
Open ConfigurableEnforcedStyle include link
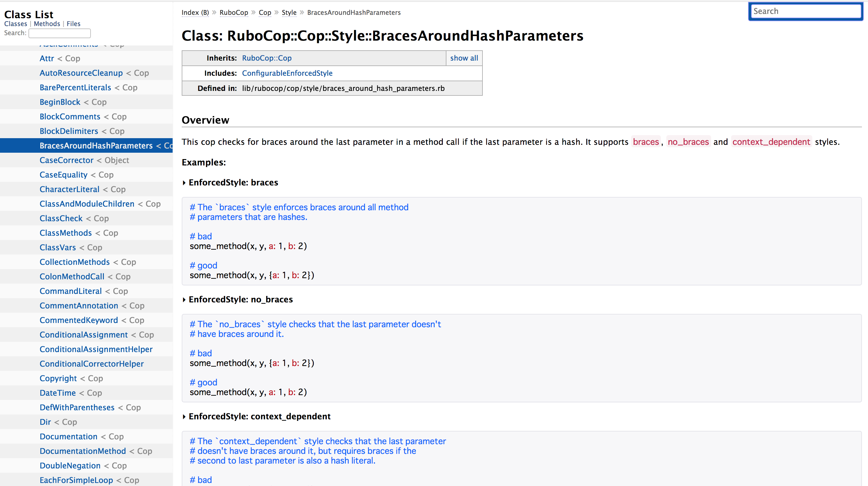click(287, 73)
